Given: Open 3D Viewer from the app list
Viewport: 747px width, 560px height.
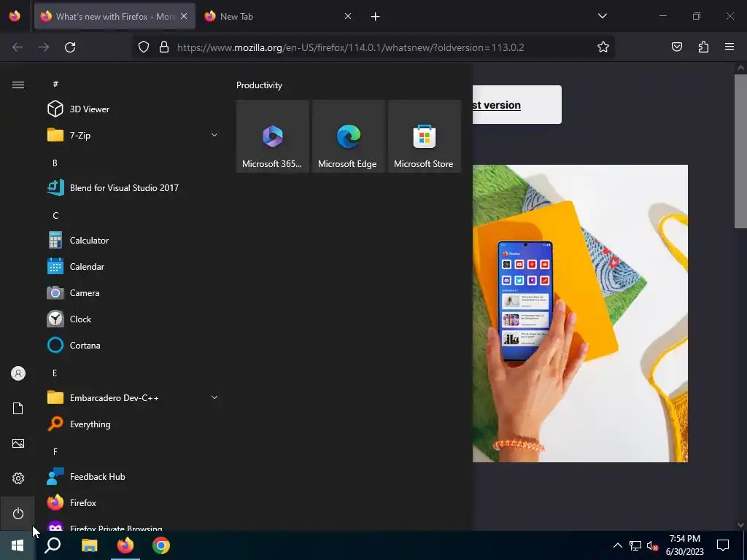Looking at the screenshot, I should [133, 109].
